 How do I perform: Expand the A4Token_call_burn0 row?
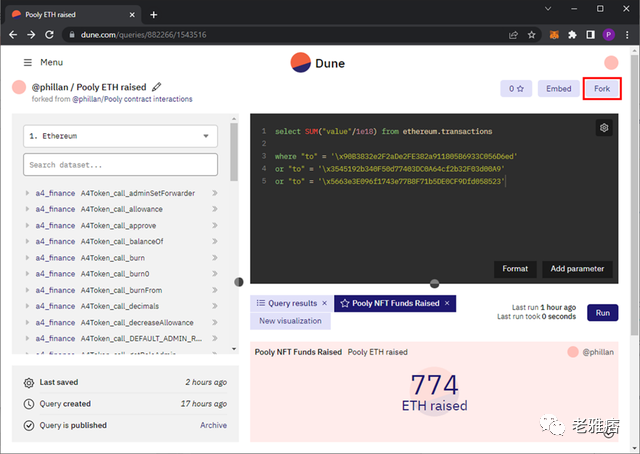click(x=27, y=274)
